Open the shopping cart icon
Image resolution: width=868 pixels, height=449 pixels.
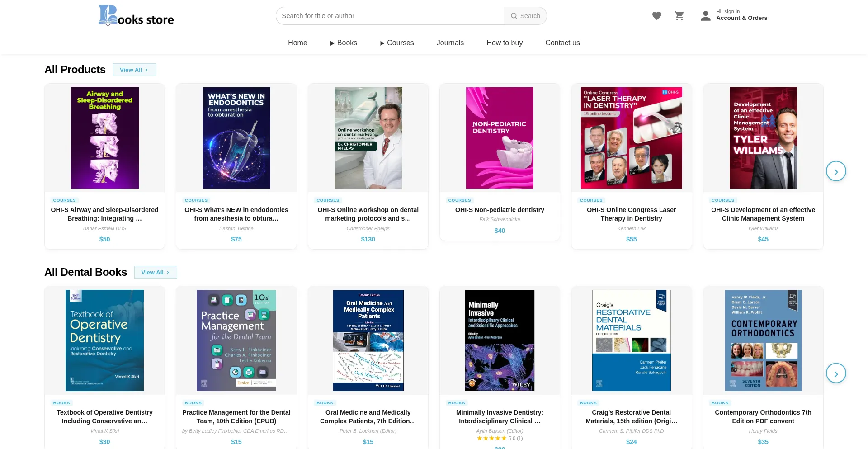coord(679,16)
